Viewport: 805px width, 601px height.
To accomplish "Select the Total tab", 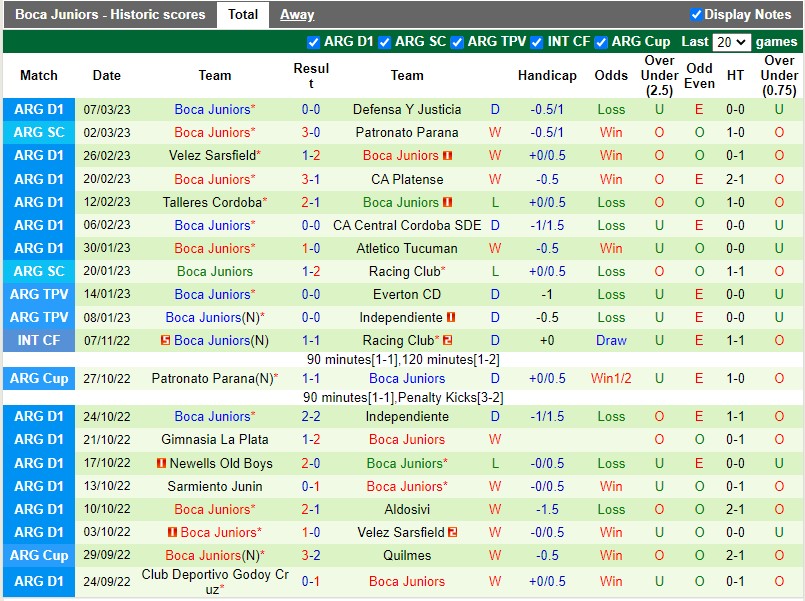I will pos(243,14).
